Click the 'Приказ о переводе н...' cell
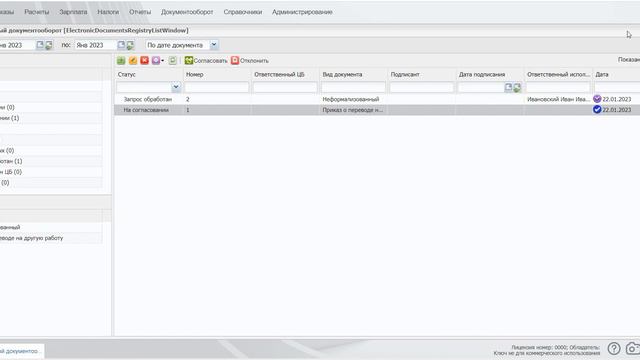The width and height of the screenshot is (640, 360). (353, 110)
